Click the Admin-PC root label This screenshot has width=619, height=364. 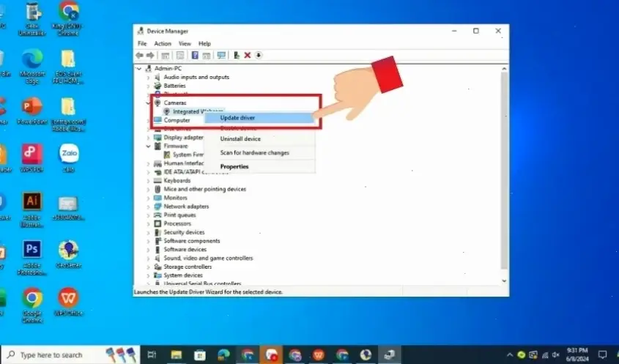168,69
